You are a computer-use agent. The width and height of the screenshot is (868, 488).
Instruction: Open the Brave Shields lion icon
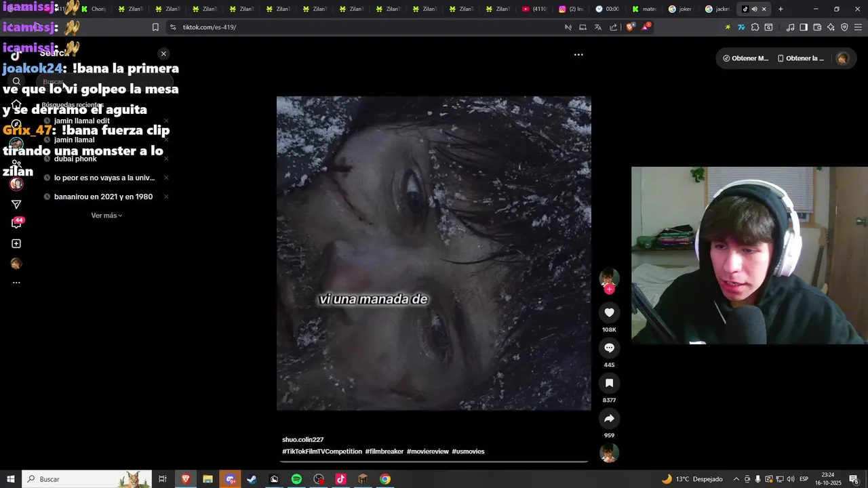pyautogui.click(x=630, y=27)
